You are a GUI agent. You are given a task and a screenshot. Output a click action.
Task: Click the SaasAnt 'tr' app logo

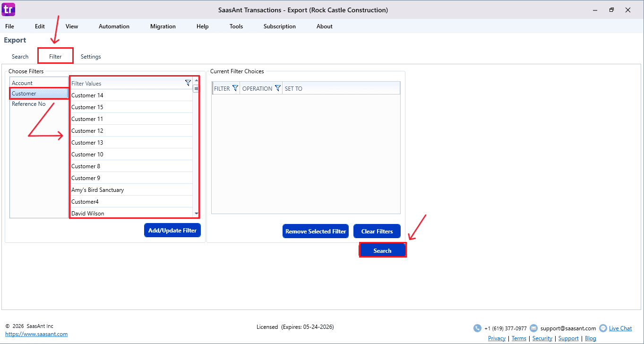[9, 9]
